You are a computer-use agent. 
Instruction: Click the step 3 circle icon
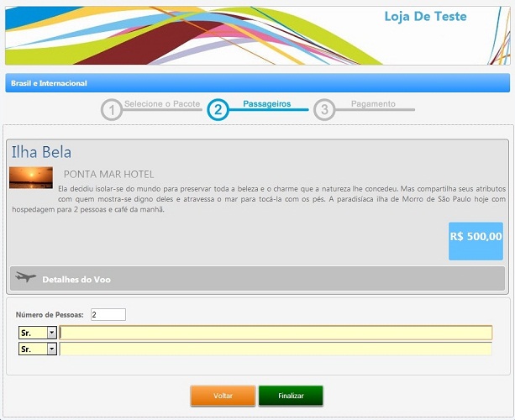point(324,110)
